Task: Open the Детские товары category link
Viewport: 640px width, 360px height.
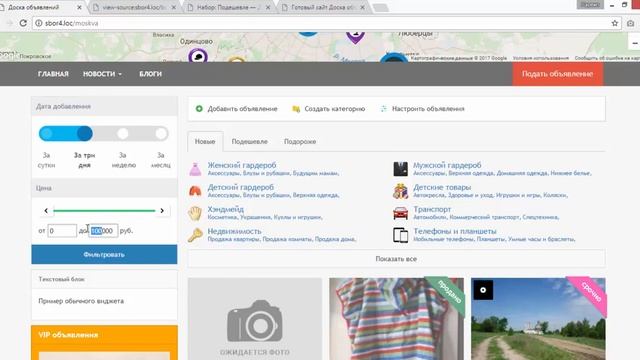Action: pyautogui.click(x=442, y=187)
